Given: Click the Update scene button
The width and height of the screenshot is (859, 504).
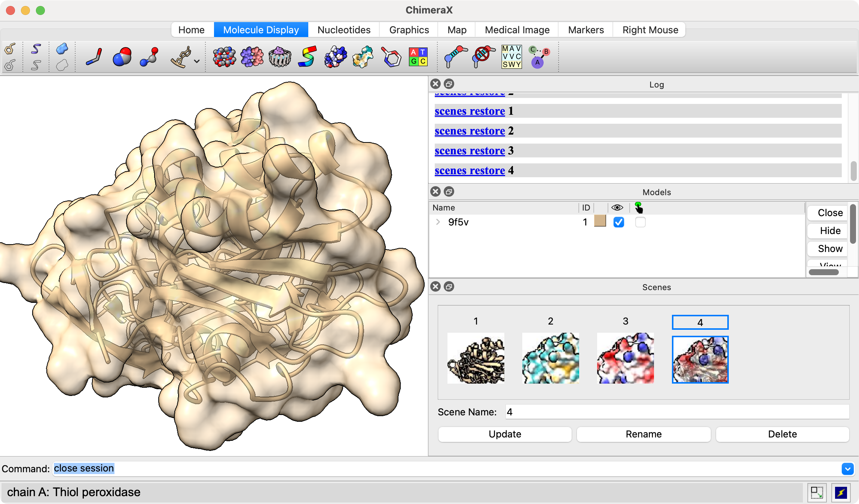Looking at the screenshot, I should [x=505, y=434].
